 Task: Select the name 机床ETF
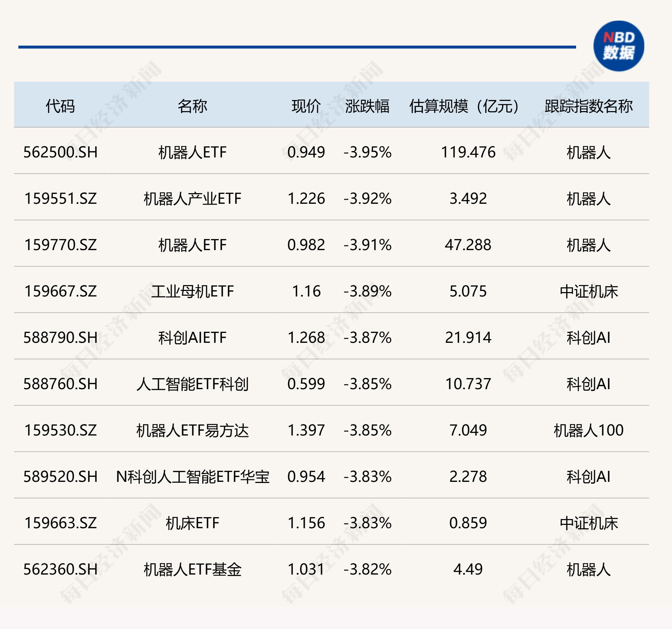(192, 523)
